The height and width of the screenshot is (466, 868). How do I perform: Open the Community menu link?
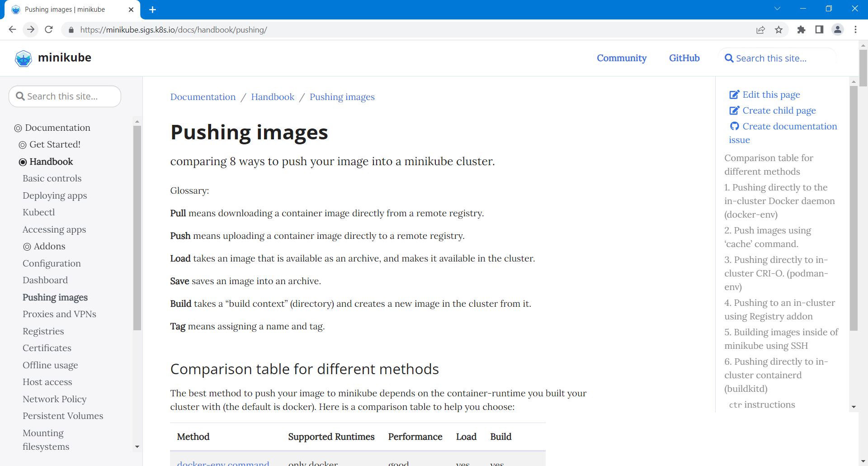coord(621,58)
